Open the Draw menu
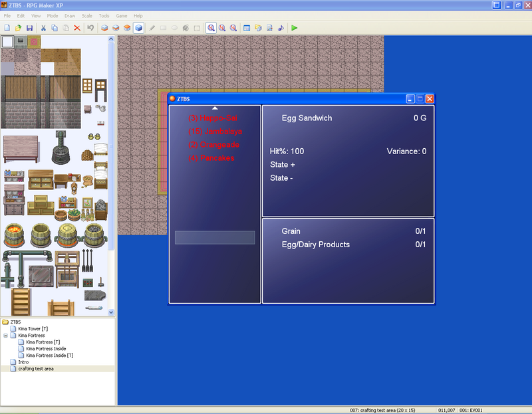The height and width of the screenshot is (414, 532). coord(70,15)
